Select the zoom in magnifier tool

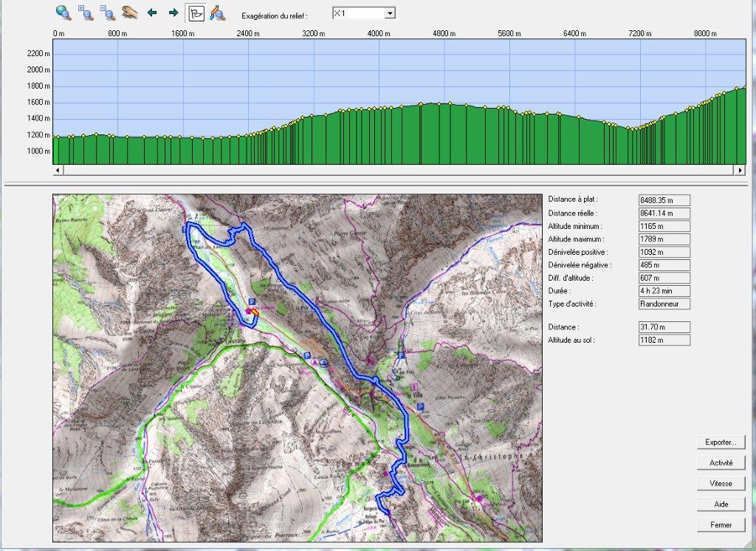(86, 13)
